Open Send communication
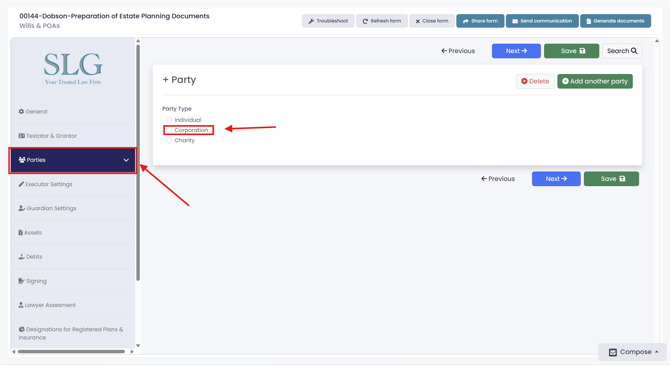Screen dimensions: 670x365 (x=542, y=21)
